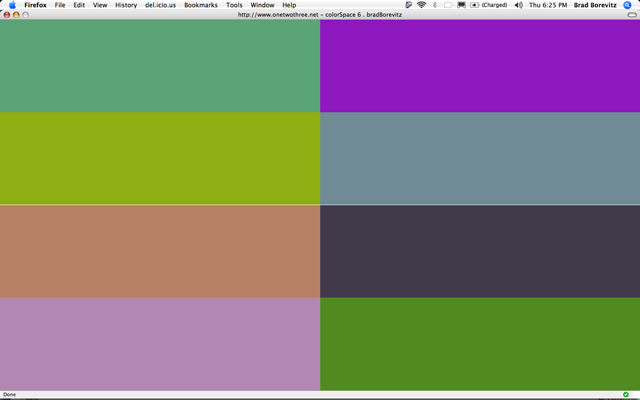Toggle the window toolbar pill button
640x400 pixels.
(x=632, y=15)
